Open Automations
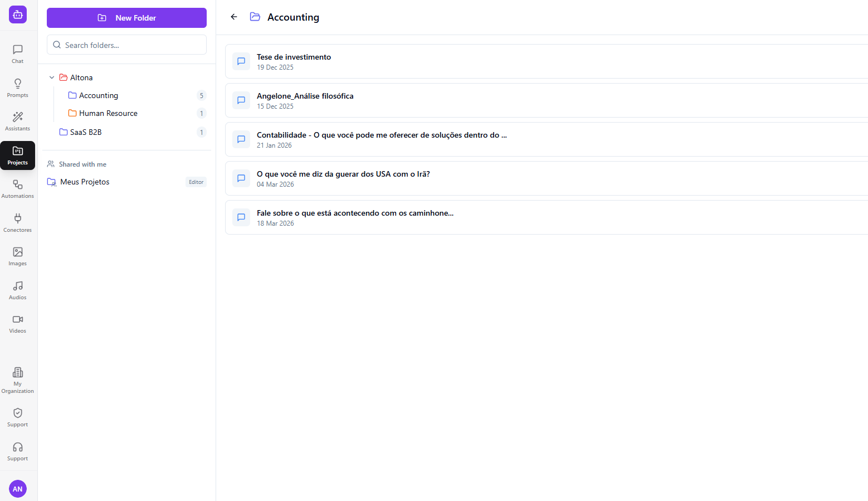The height and width of the screenshot is (501, 868). 18,189
